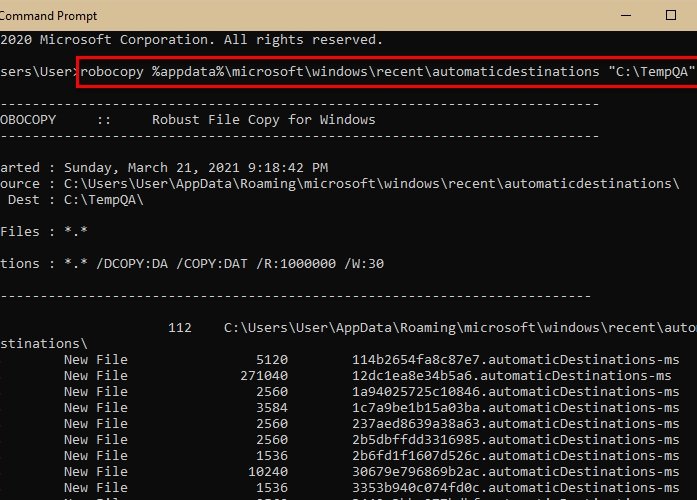The height and width of the screenshot is (500, 697).
Task: Click file 30679e796869b2ac.automaticDestinations-ms
Action: pyautogui.click(x=516, y=472)
